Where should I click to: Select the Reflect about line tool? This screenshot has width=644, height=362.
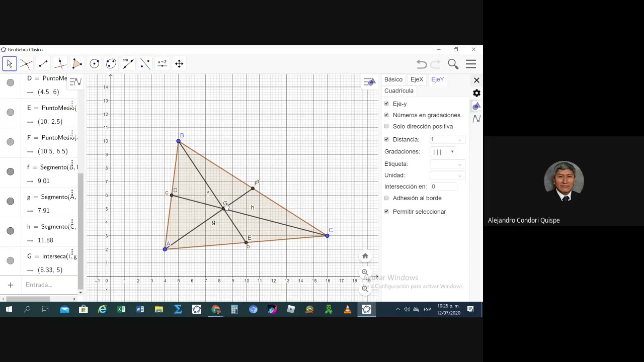click(145, 64)
